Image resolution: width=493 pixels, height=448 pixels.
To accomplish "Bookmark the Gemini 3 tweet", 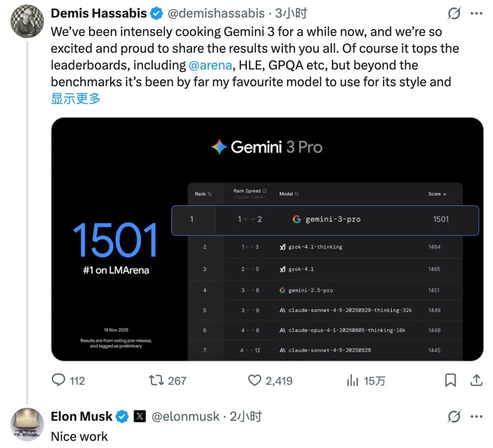I will coord(451,380).
